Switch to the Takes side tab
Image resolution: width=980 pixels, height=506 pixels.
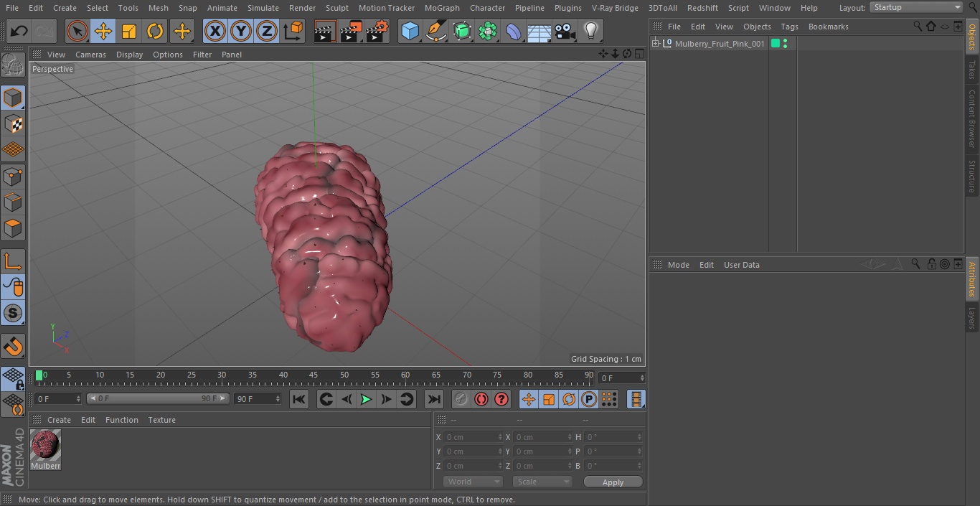click(972, 70)
